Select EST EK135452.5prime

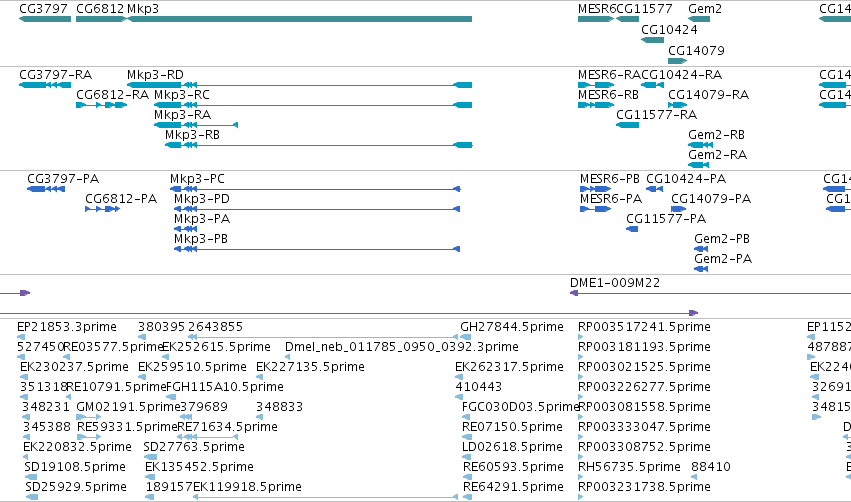tap(199, 467)
